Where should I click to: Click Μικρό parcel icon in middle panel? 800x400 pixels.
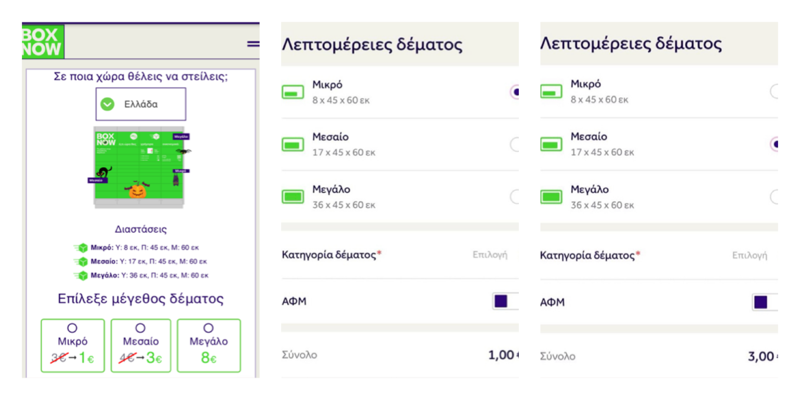point(293,92)
